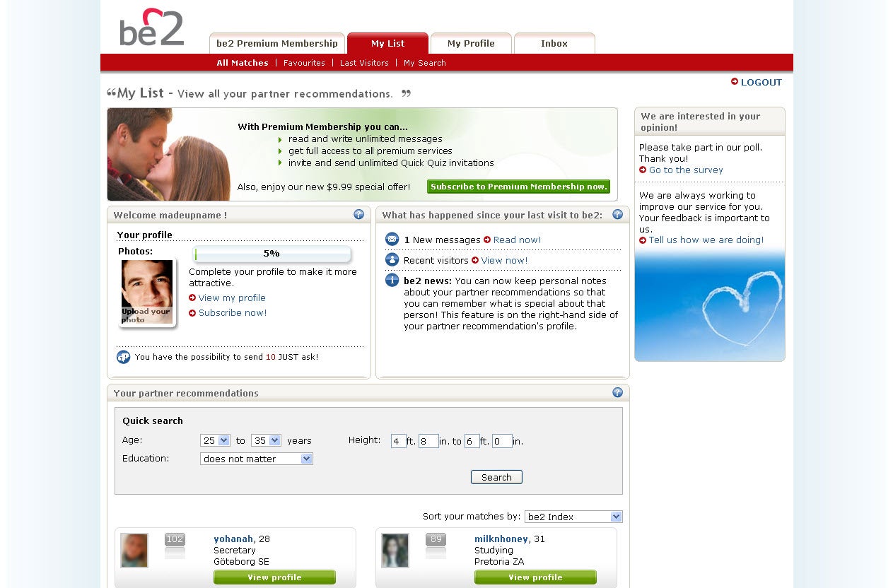Click the red arrow beside LOGOUT

[x=735, y=81]
